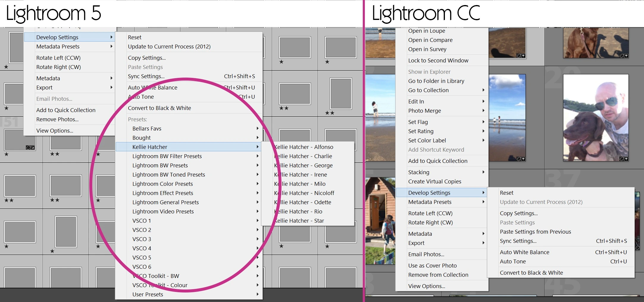Apply Kellie Hatcher - Nicoloff preset

pos(308,193)
